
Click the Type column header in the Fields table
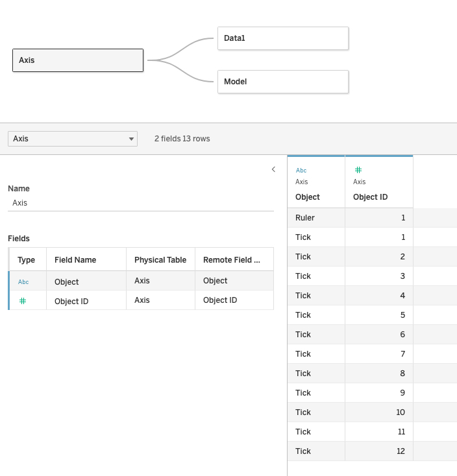click(x=28, y=259)
